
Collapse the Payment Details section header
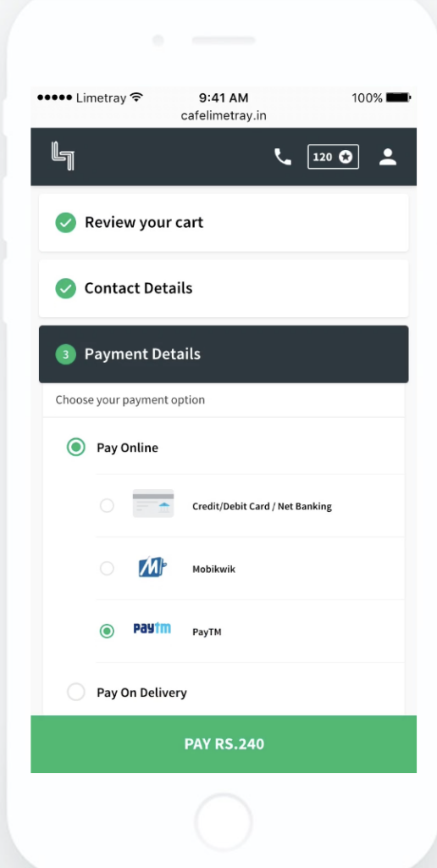pyautogui.click(x=224, y=354)
